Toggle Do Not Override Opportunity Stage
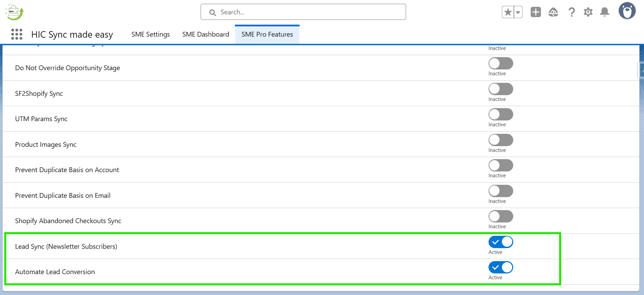The height and width of the screenshot is (295, 644). pyautogui.click(x=501, y=63)
